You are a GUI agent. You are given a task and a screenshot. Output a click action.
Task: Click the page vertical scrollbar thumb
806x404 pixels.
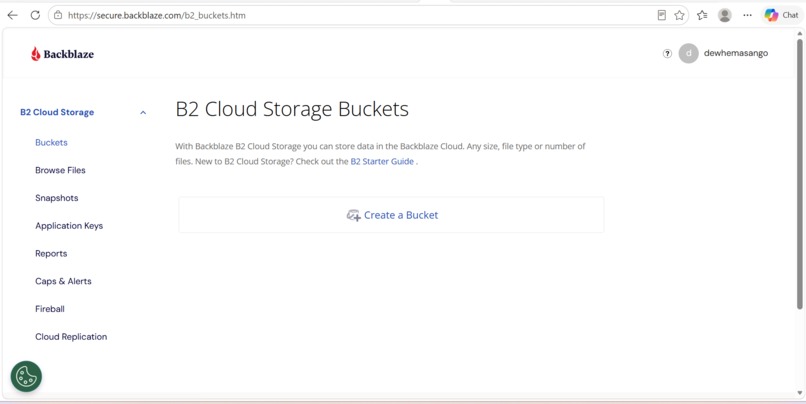[800, 175]
